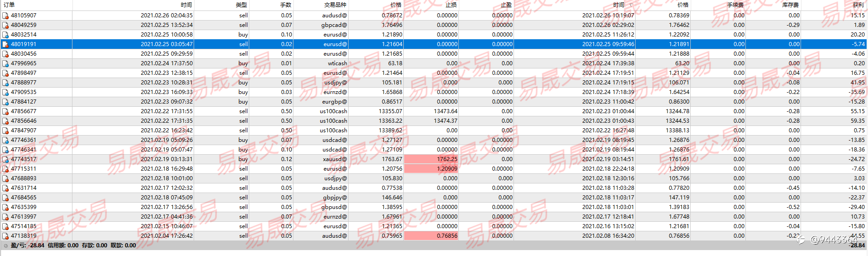Click the icon of highlighted order 48019191
The height and width of the screenshot is (256, 868).
tap(5, 44)
